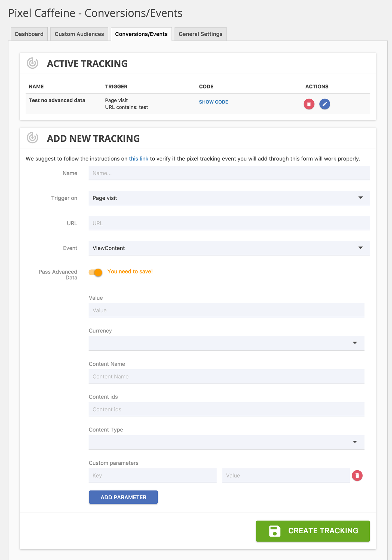392x560 pixels.
Task: Edit tracking with the blue pencil icon
Action: point(324,104)
